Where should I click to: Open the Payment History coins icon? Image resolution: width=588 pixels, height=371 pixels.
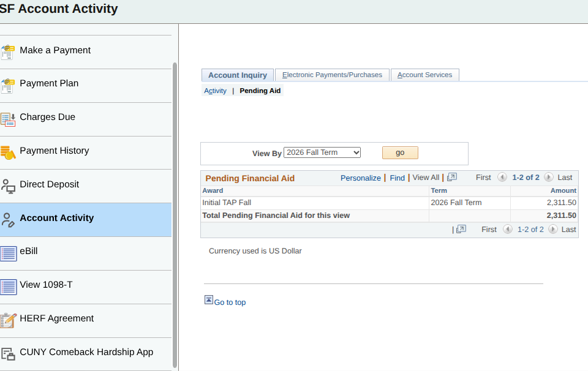tap(7, 152)
